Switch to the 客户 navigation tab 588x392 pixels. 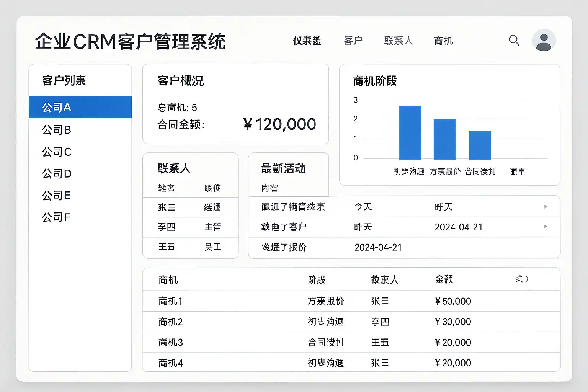[353, 41]
